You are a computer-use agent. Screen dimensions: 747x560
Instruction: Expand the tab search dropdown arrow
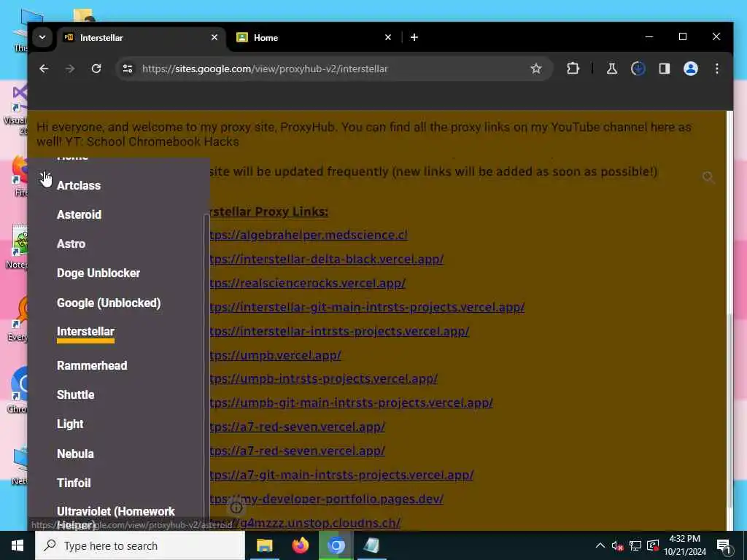pyautogui.click(x=42, y=37)
